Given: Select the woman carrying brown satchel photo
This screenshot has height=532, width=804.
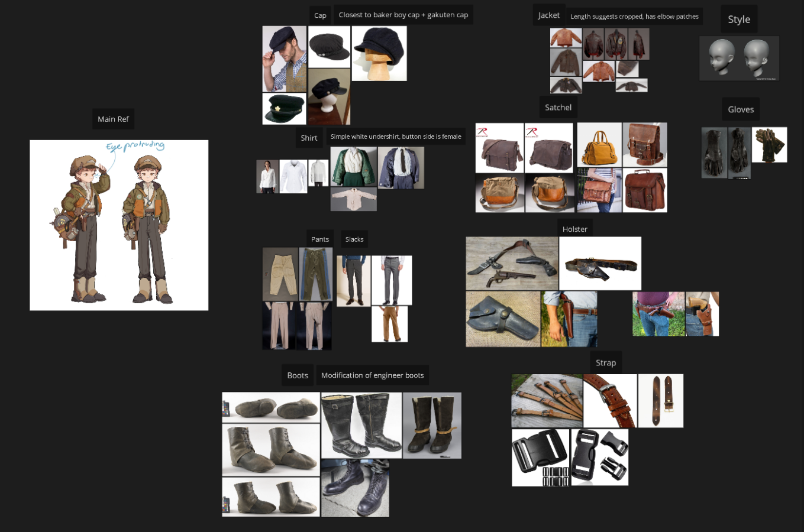Looking at the screenshot, I should [x=599, y=190].
